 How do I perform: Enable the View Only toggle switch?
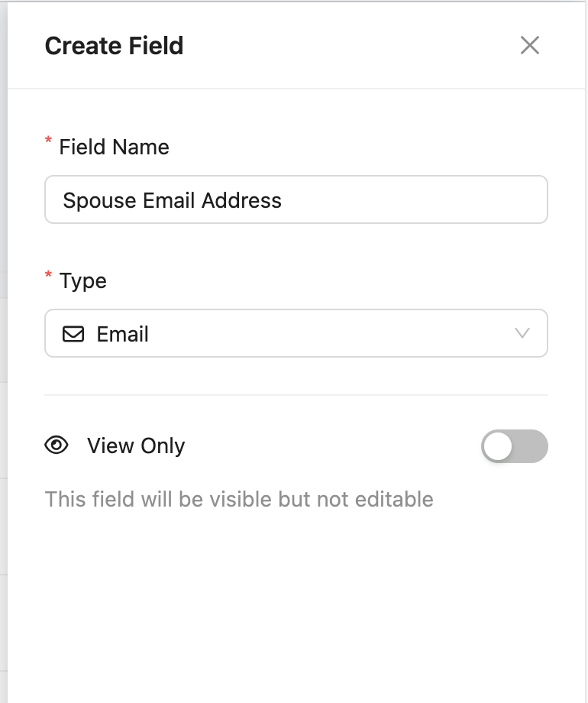[x=514, y=446]
